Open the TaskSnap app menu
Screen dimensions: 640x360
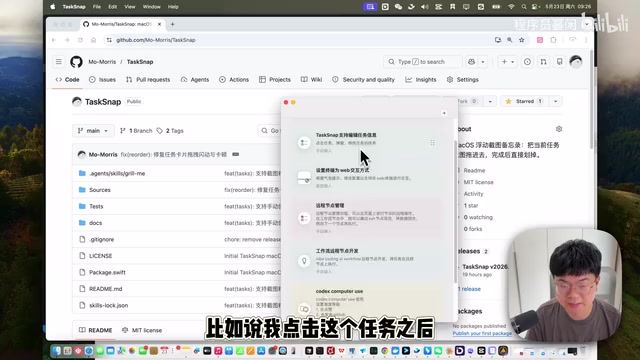(74, 7)
